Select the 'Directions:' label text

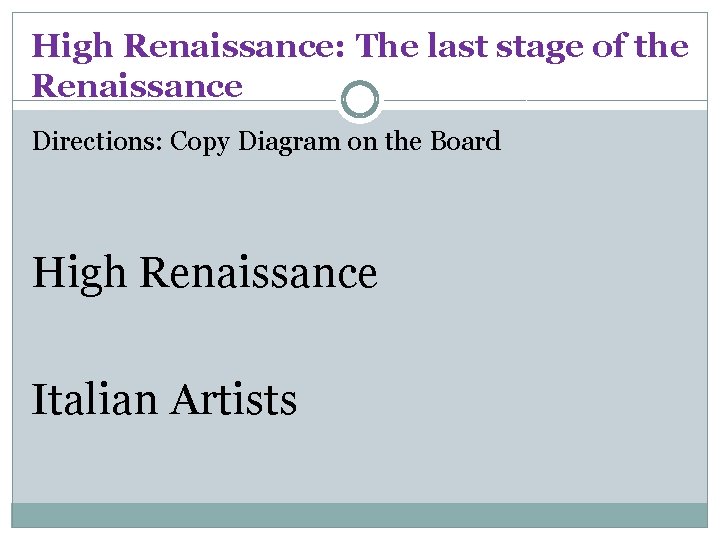coord(97,141)
